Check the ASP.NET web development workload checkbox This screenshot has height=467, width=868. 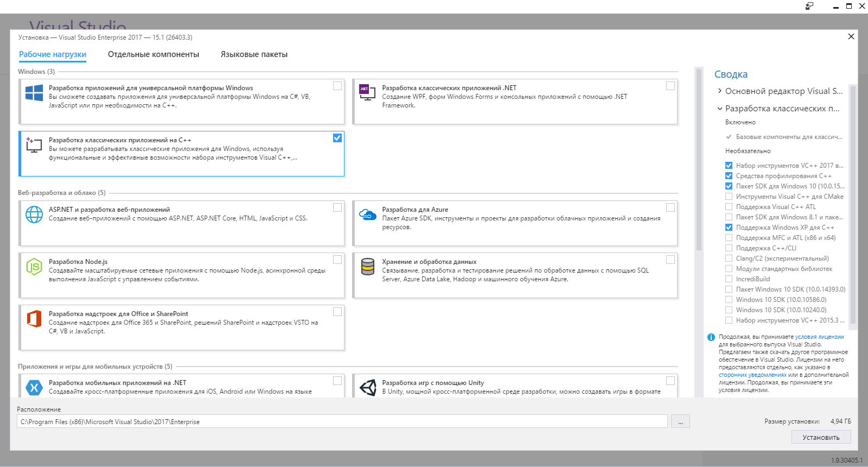[337, 207]
